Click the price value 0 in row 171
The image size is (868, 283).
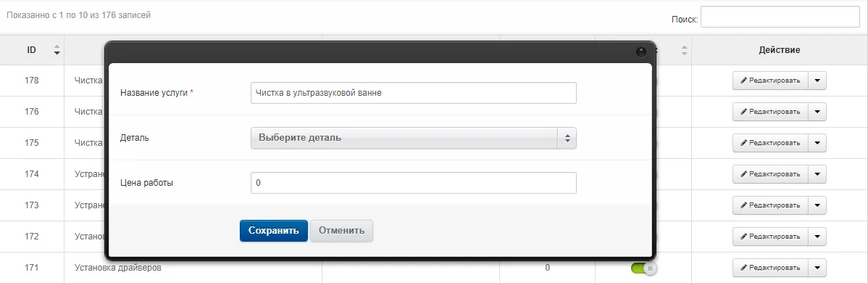(548, 268)
